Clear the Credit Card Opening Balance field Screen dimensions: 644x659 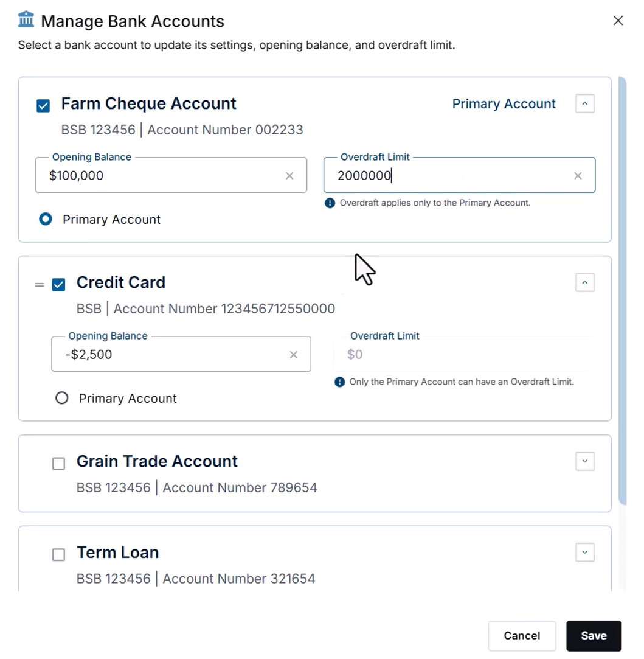point(293,355)
